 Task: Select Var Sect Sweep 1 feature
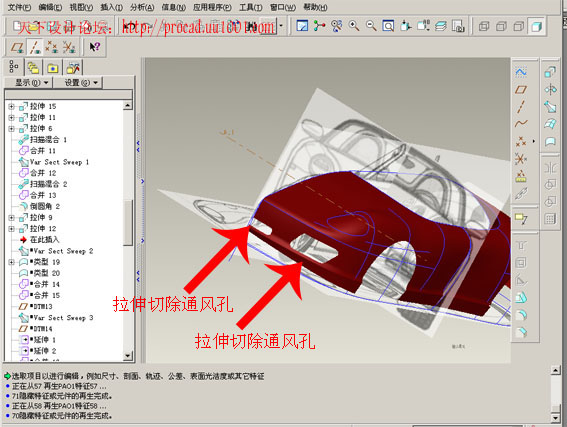(59, 162)
